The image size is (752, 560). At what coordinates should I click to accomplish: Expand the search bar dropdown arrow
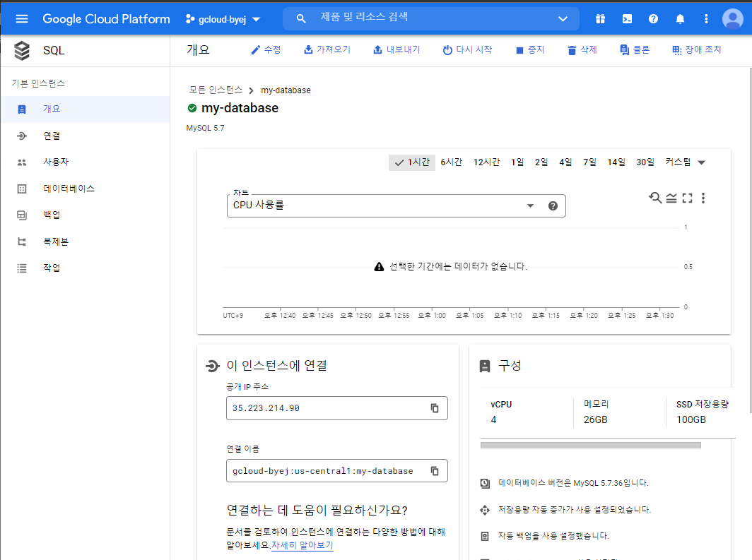click(563, 18)
